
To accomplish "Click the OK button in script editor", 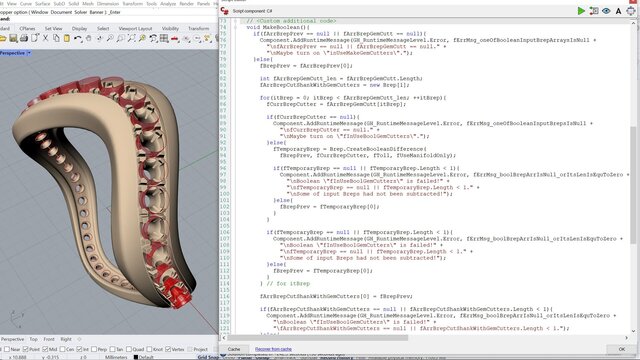I will [x=621, y=349].
